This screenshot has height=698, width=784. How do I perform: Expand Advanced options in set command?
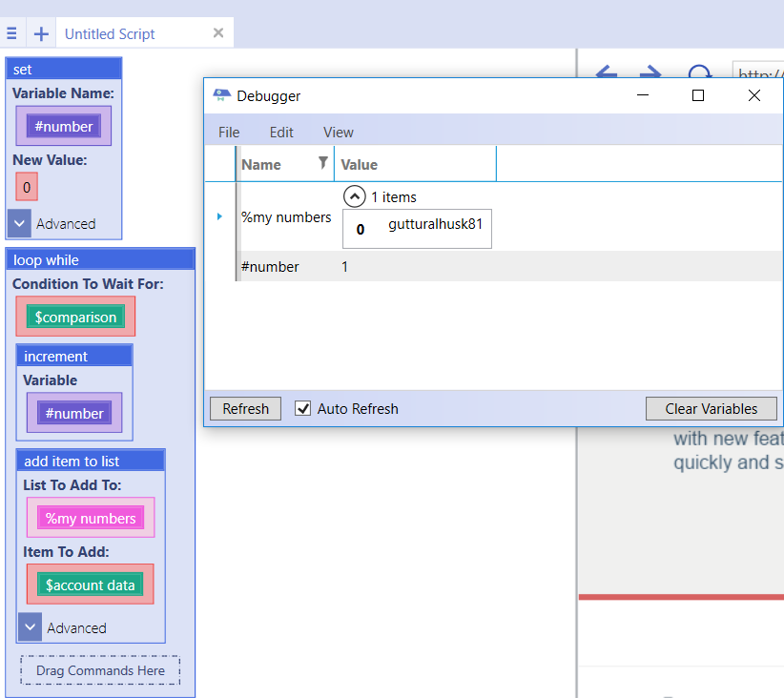point(19,223)
